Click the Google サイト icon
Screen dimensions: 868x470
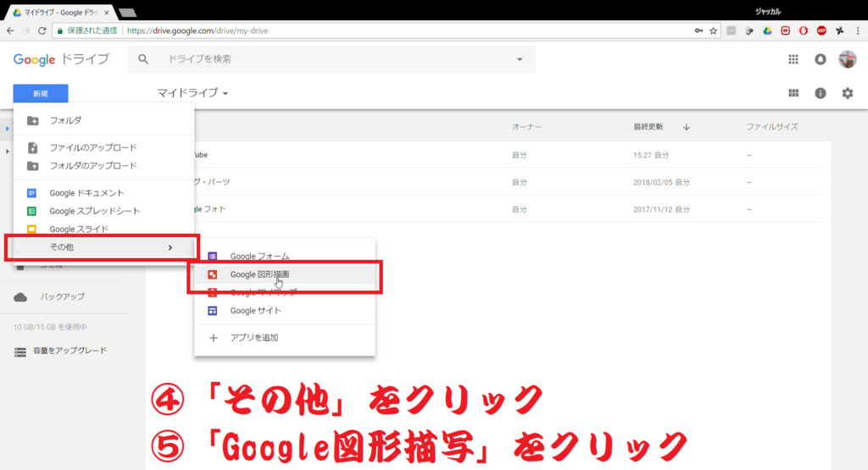[x=213, y=311]
